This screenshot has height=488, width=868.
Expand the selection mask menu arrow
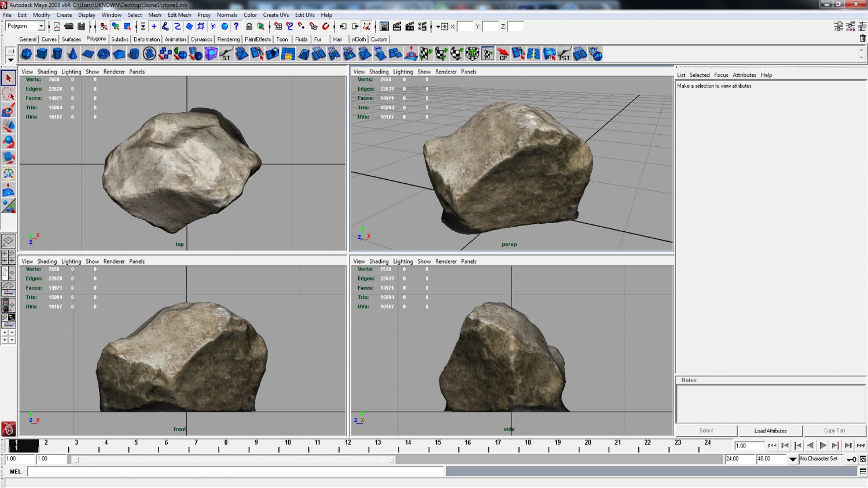[x=143, y=26]
